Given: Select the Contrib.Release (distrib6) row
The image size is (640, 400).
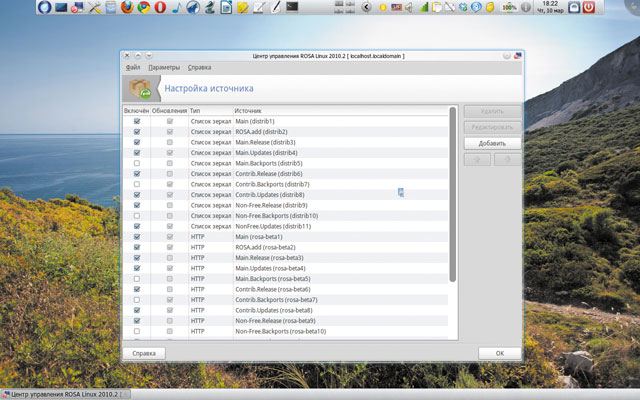Looking at the screenshot, I should (285, 173).
